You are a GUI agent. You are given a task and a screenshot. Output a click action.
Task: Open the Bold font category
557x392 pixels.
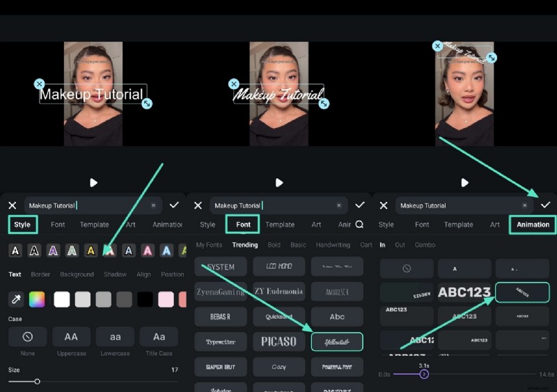pos(274,245)
